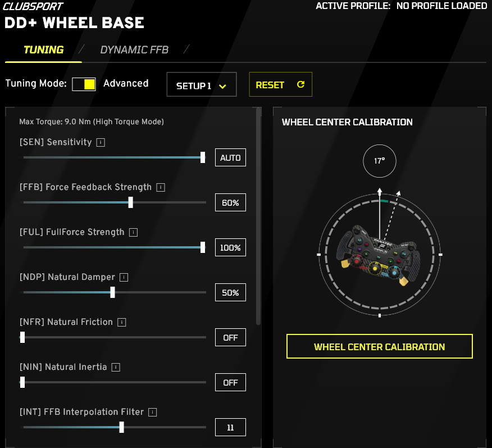
Task: Open the DYNAMIC FFB tab
Action: tap(134, 50)
